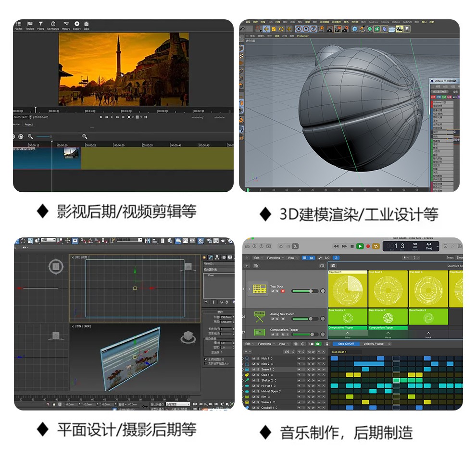Open the Hierarchy panel icon in 3ds Max
Viewport: 476px width, 472px height.
pos(217,258)
